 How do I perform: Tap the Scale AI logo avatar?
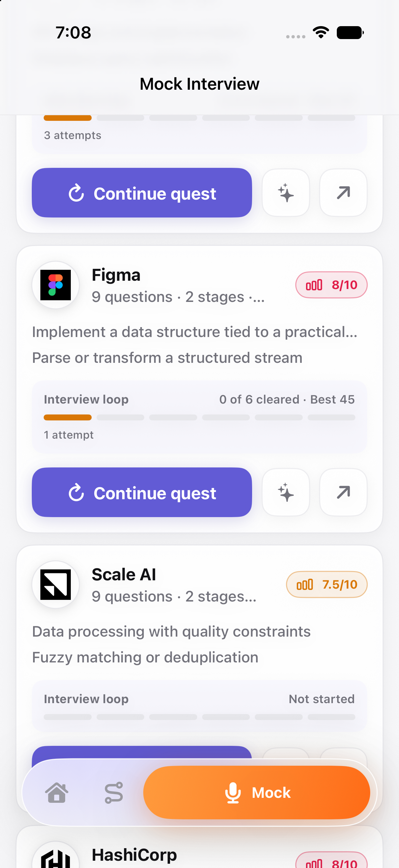56,585
